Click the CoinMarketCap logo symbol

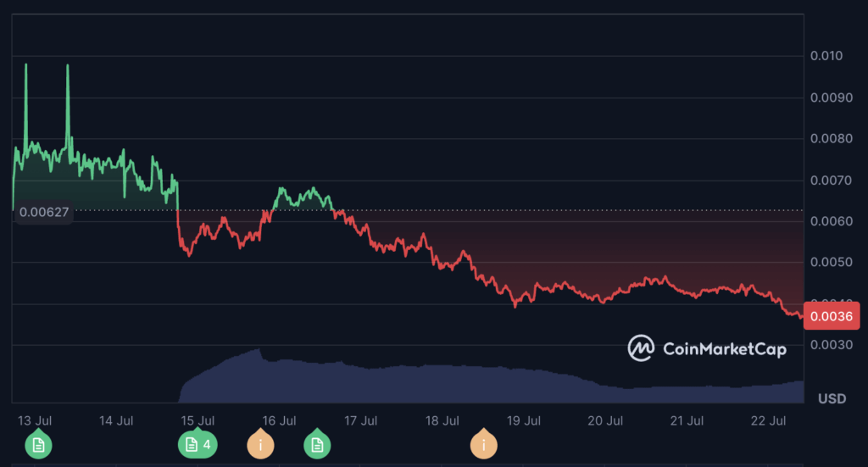click(x=641, y=347)
